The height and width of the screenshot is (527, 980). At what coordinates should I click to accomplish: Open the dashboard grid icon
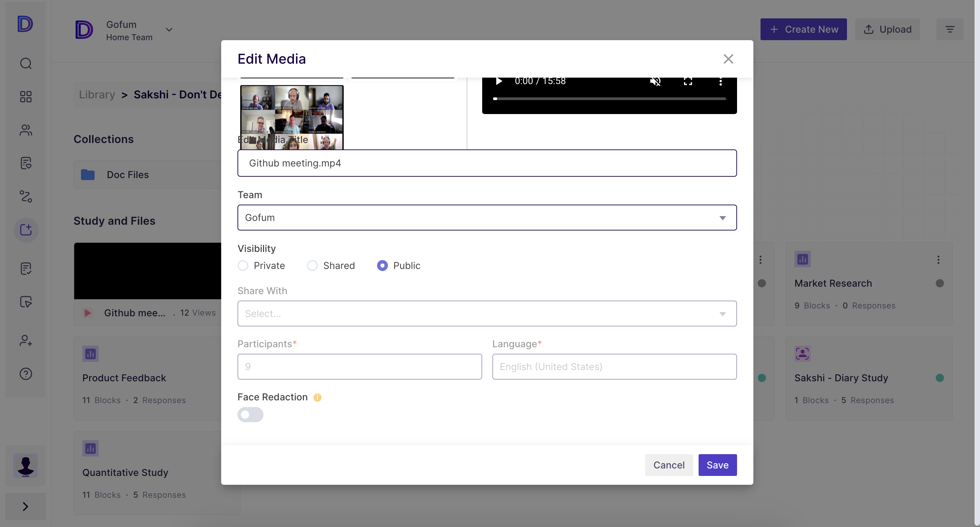pyautogui.click(x=26, y=97)
